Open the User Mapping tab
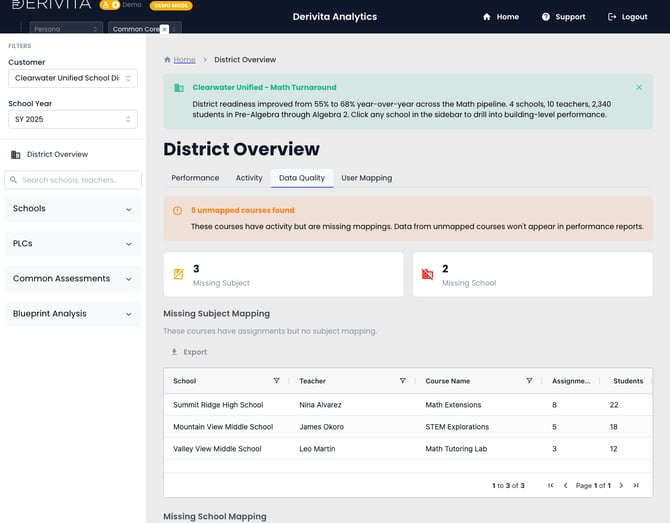 tap(367, 178)
